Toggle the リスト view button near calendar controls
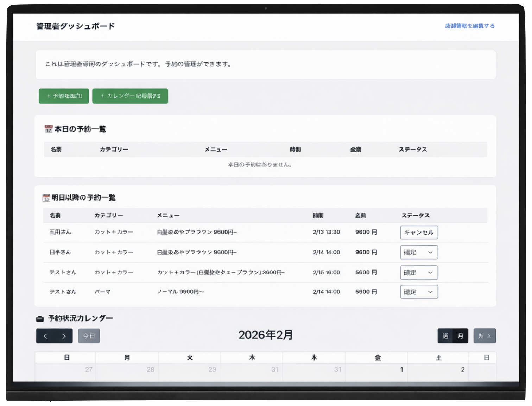The width and height of the screenshot is (532, 406). point(484,336)
